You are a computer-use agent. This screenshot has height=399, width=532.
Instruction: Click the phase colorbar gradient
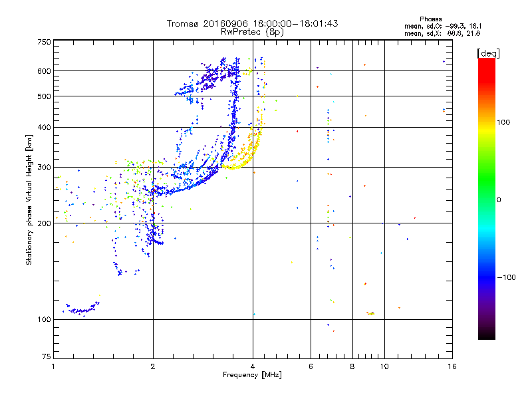487,199
